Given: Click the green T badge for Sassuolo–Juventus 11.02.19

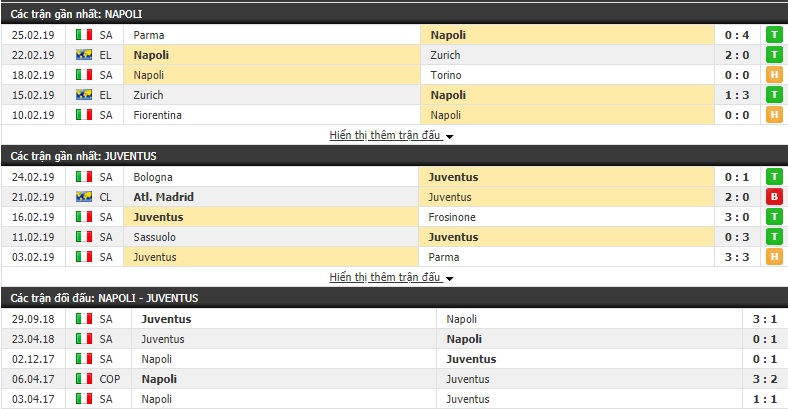Looking at the screenshot, I should click(774, 237).
